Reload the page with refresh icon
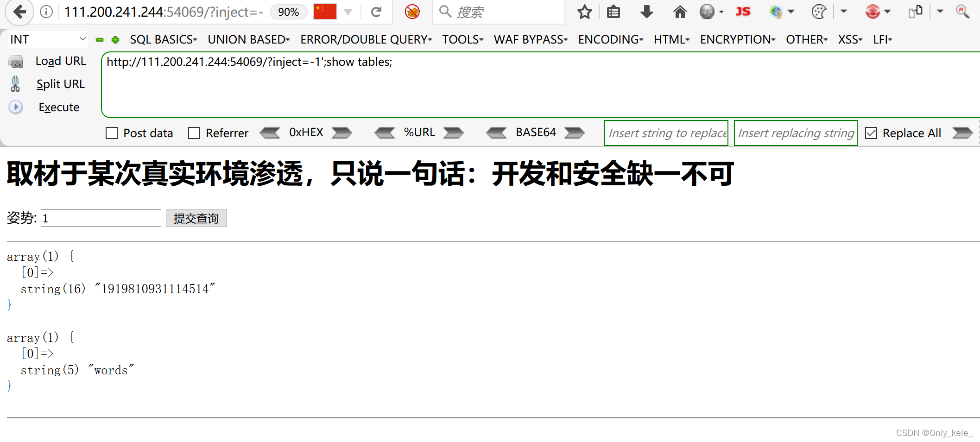 376,12
